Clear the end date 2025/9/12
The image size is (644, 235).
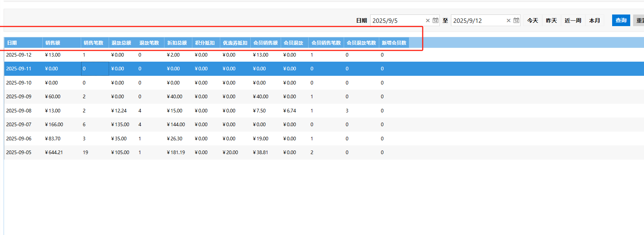pos(509,21)
